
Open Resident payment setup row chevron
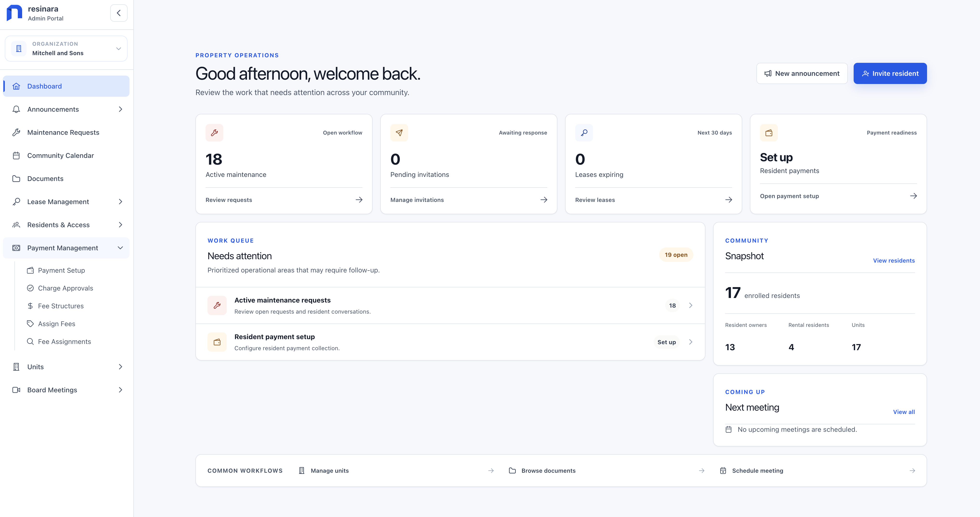click(691, 342)
